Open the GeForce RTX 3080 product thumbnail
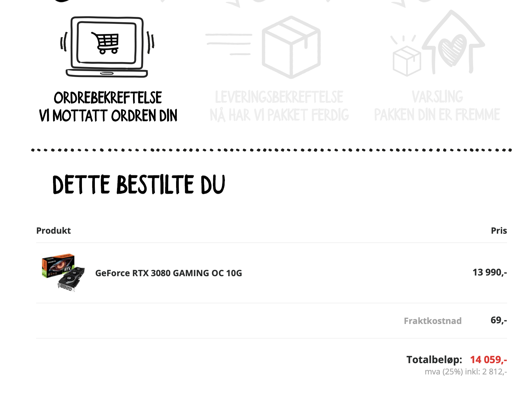The image size is (532, 399). [x=63, y=273]
